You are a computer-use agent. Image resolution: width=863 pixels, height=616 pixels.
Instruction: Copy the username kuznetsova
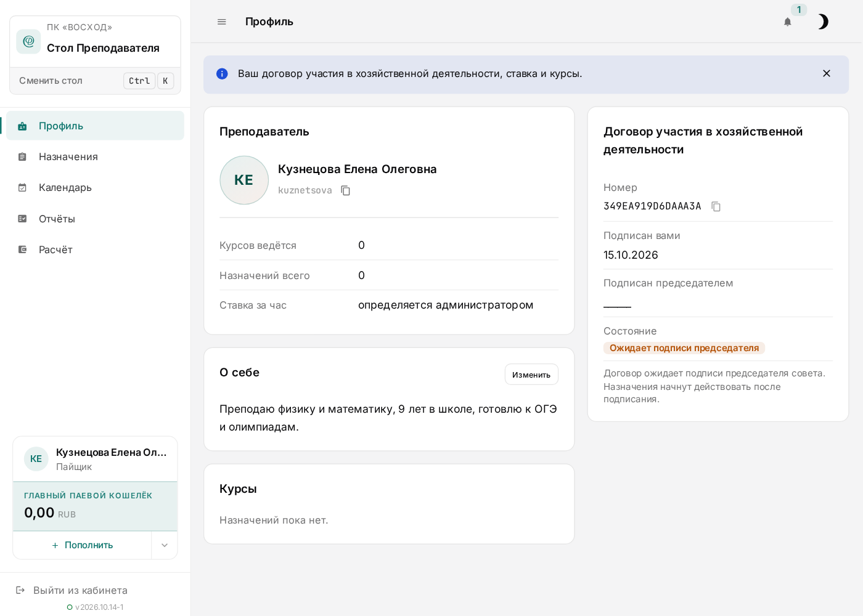[x=346, y=190]
